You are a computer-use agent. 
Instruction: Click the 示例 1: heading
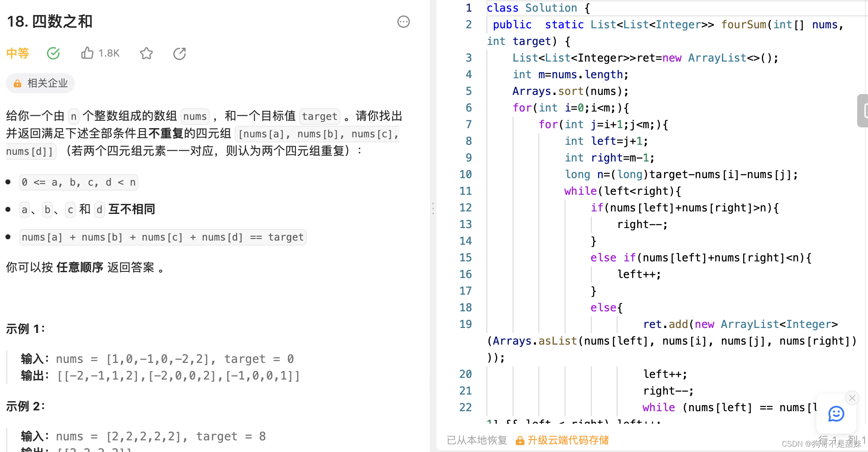(25, 329)
